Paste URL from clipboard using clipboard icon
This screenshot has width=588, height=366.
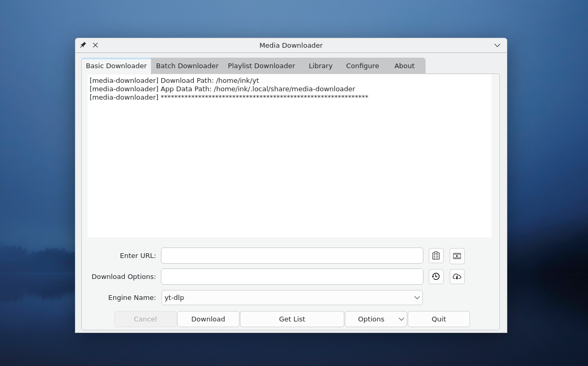tap(436, 255)
